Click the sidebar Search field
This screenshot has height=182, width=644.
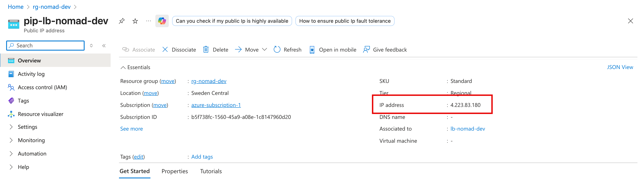[x=45, y=45]
